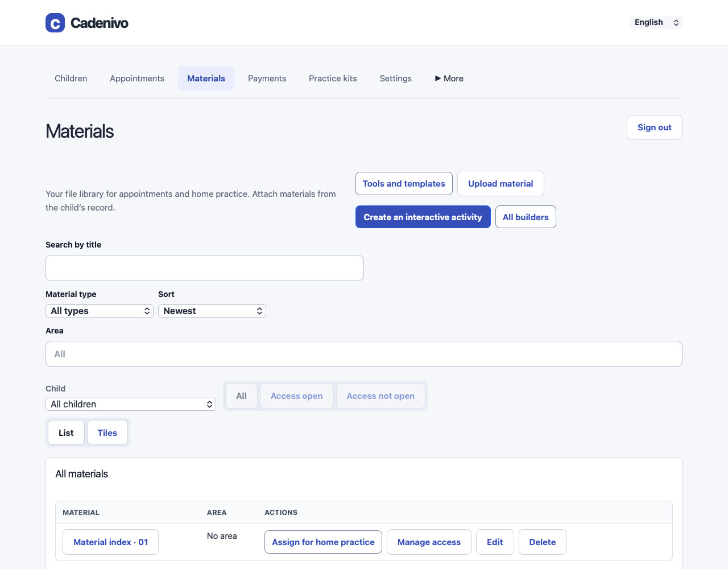Click the Cadenivo logo icon
Image resolution: width=728 pixels, height=569 pixels.
(x=55, y=23)
